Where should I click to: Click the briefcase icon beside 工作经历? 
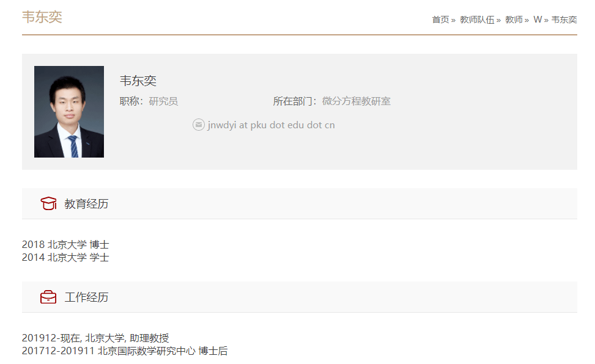pyautogui.click(x=48, y=297)
